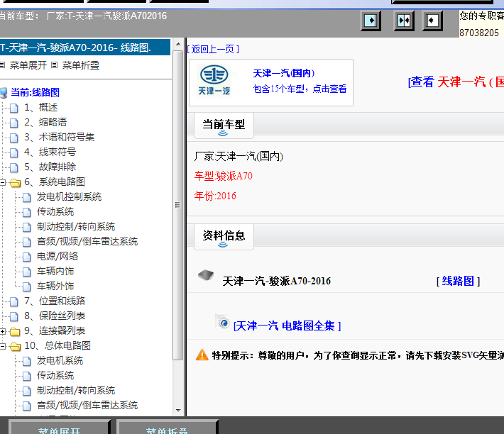Open 制动控制/转向系统 under 系统电路图
Viewport: 504px width, 434px height.
tap(76, 226)
